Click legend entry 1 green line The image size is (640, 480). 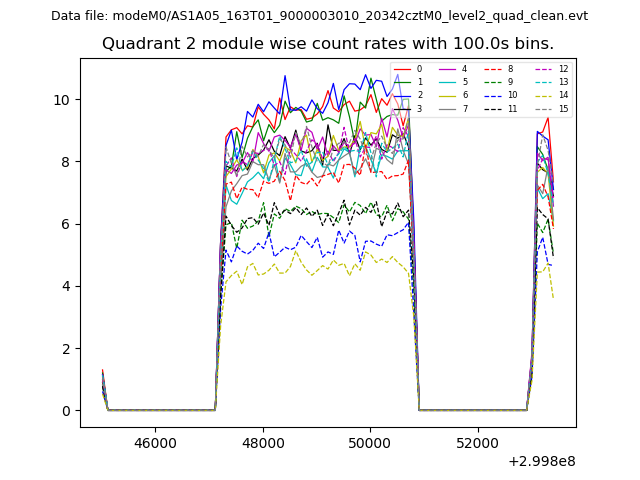[x=402, y=82]
